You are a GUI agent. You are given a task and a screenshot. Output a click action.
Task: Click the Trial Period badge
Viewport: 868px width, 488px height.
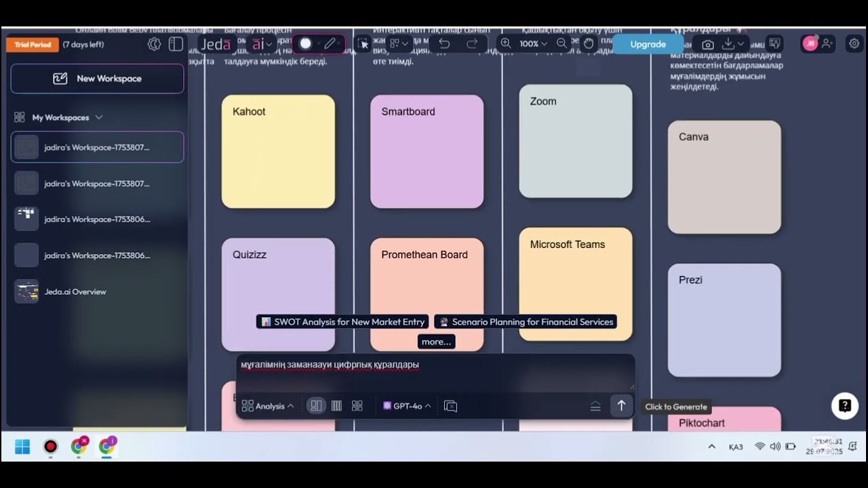pyautogui.click(x=33, y=45)
